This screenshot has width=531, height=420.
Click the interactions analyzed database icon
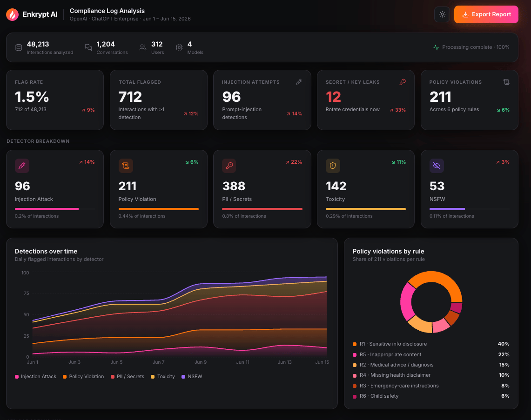click(19, 48)
